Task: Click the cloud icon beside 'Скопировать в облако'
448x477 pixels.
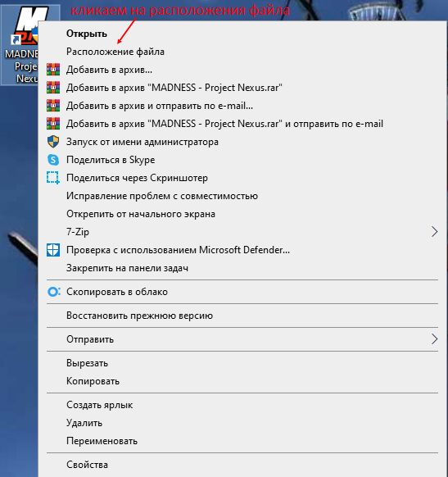Action: point(54,292)
